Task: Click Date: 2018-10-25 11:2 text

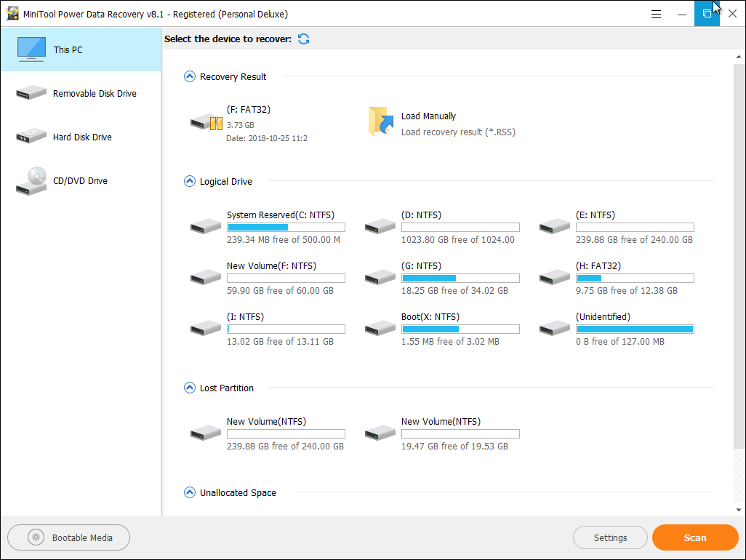Action: (x=267, y=138)
